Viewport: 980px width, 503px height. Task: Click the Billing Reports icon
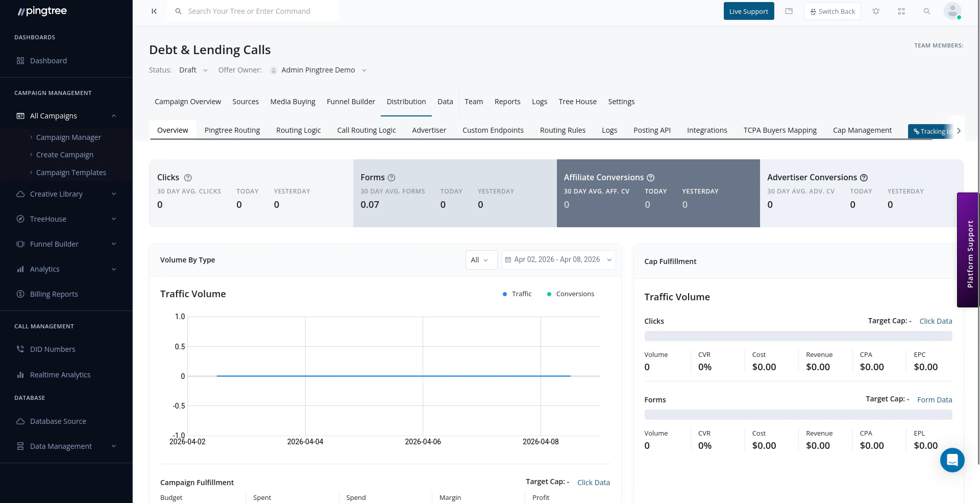point(20,294)
